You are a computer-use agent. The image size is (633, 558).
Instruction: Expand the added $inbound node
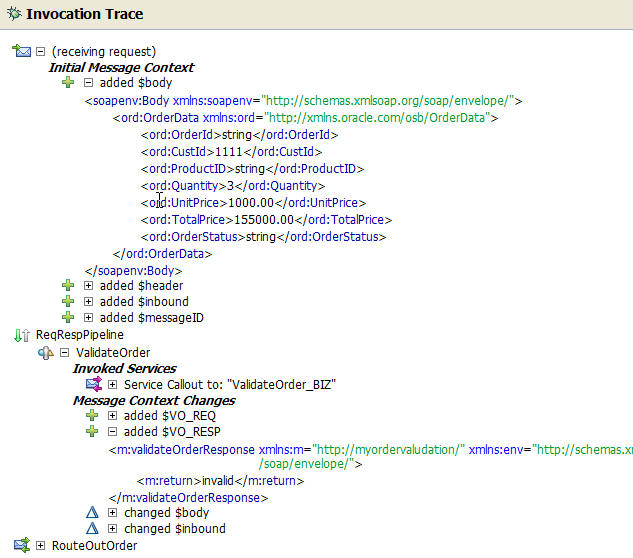click(88, 302)
